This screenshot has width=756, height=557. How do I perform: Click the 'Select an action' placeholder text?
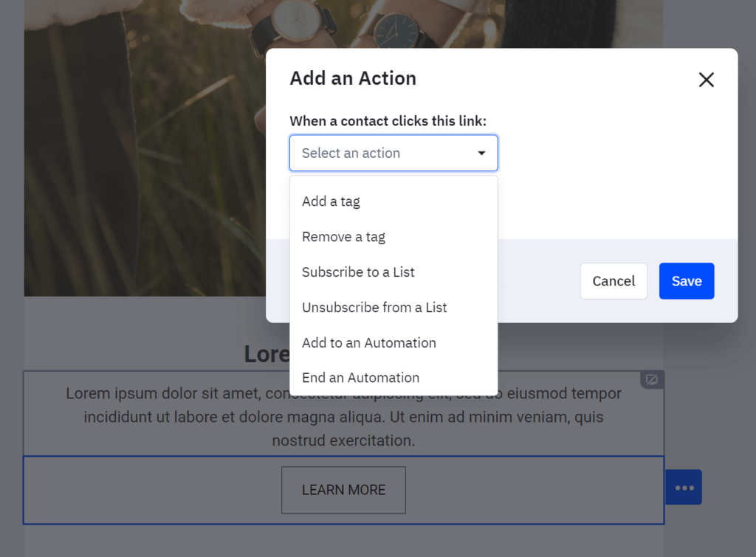pyautogui.click(x=351, y=153)
